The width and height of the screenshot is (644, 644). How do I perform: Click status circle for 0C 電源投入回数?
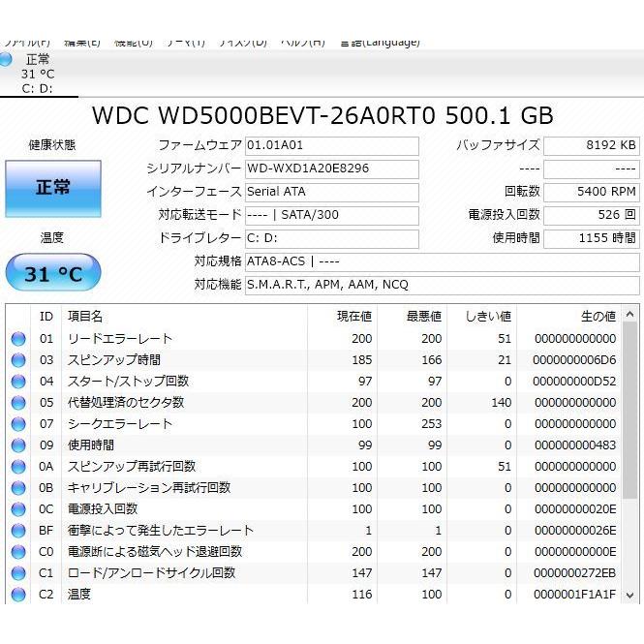[18, 509]
